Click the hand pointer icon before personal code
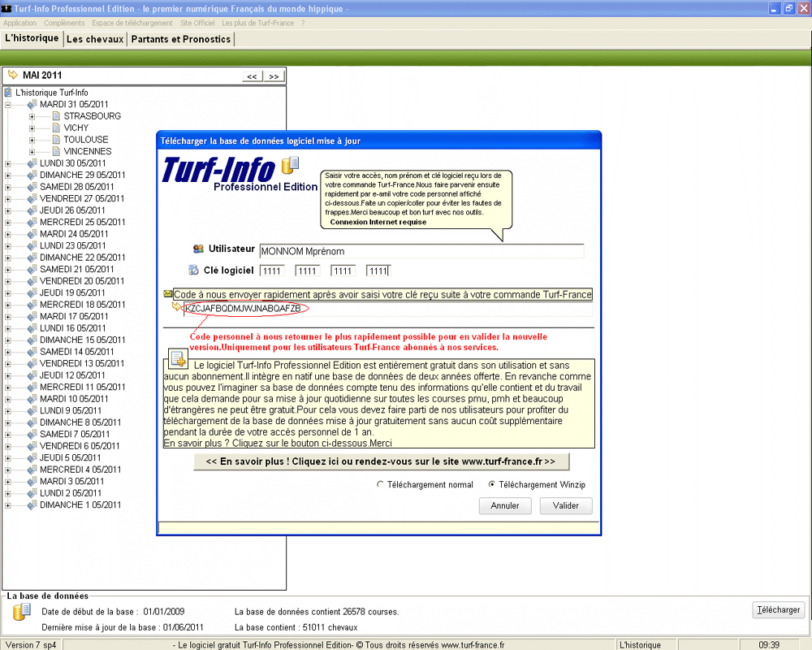 (176, 307)
